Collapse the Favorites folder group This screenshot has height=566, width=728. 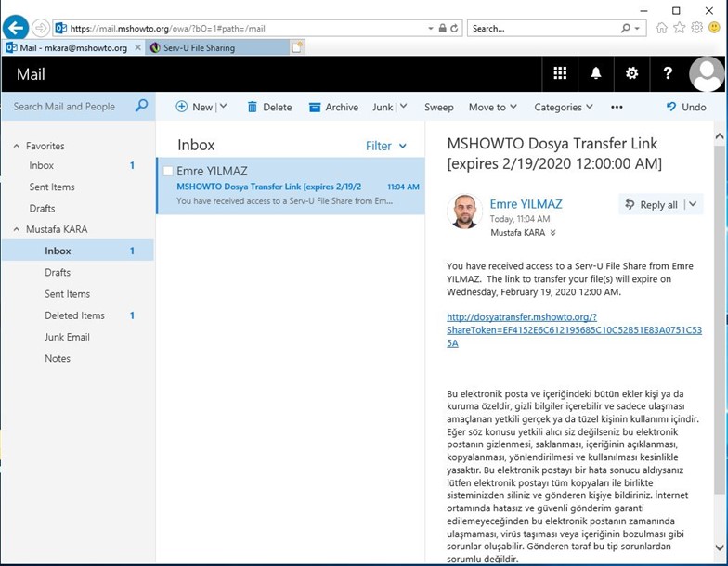17,146
